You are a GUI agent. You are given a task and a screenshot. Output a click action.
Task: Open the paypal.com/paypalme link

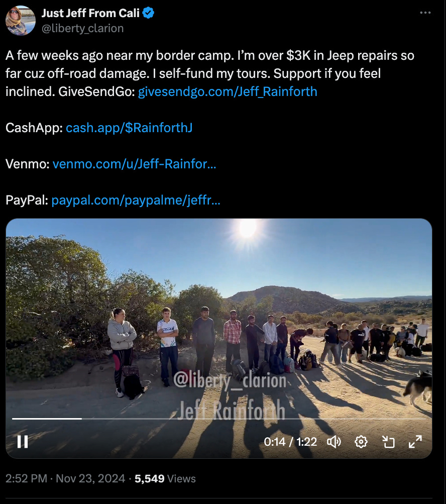point(136,200)
